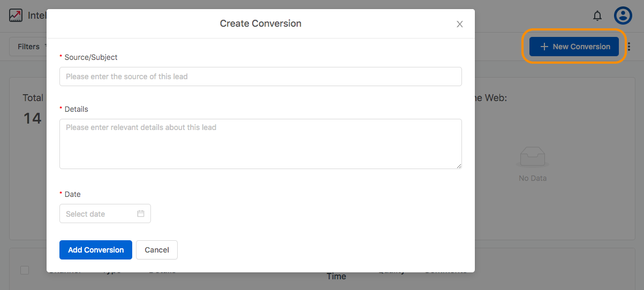Click the Source/Subject field label

91,57
